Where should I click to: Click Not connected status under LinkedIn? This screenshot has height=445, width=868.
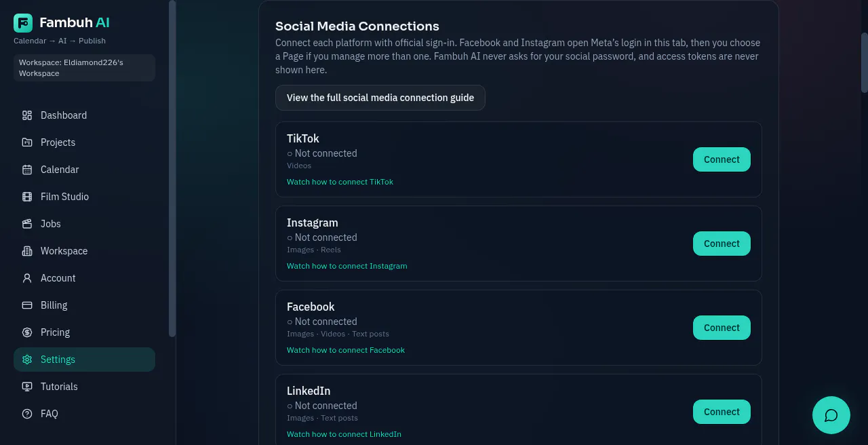[x=322, y=406]
